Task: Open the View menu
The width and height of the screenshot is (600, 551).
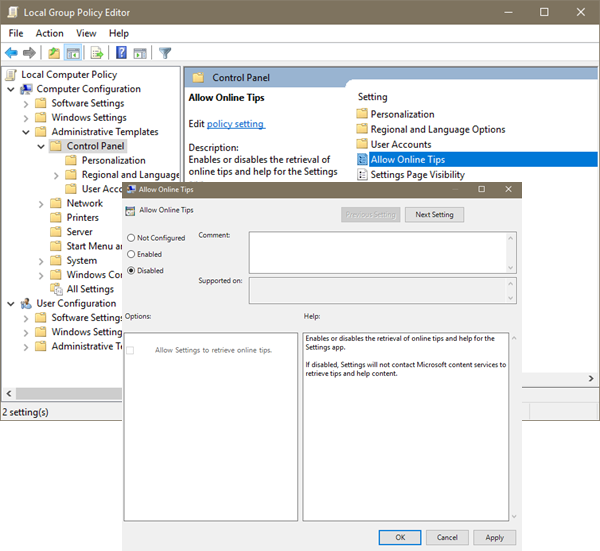Action: coord(86,33)
